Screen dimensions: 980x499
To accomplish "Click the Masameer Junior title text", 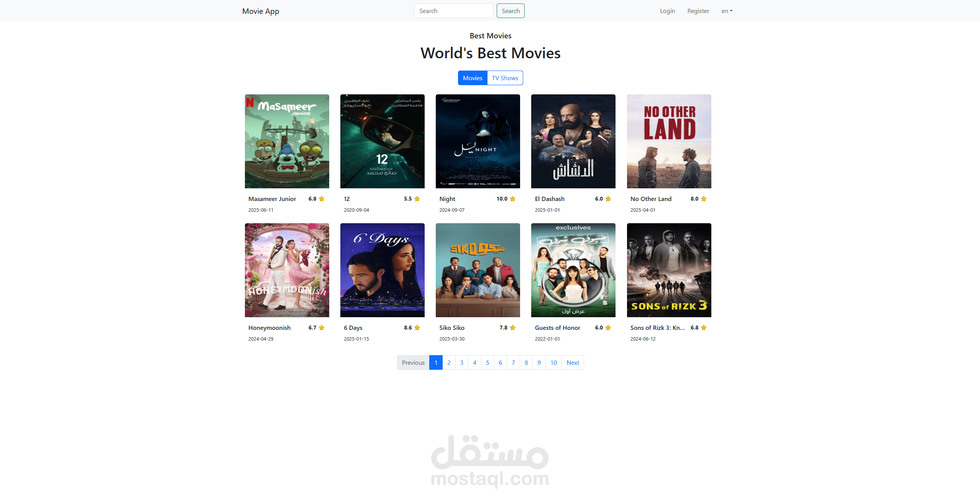I will (x=272, y=199).
